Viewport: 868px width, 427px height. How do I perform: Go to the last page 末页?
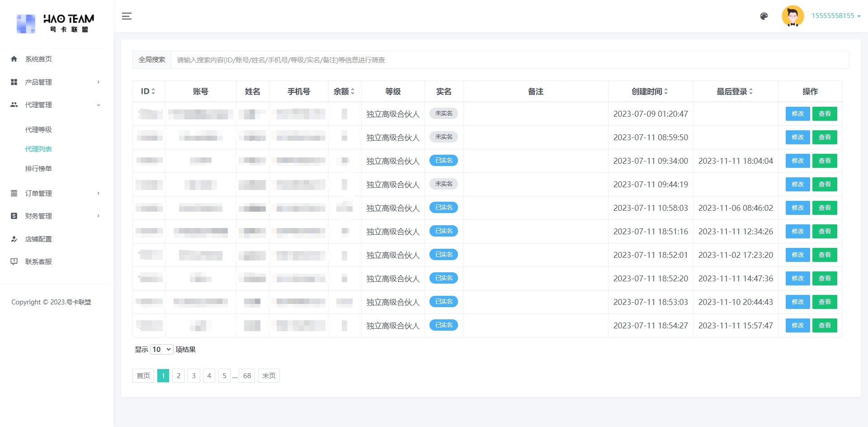pos(269,375)
